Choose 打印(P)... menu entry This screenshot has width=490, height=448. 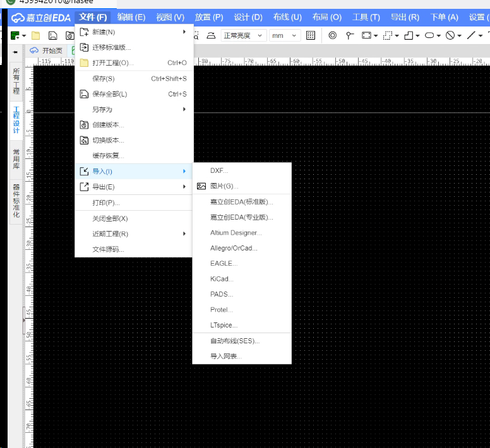click(134, 203)
